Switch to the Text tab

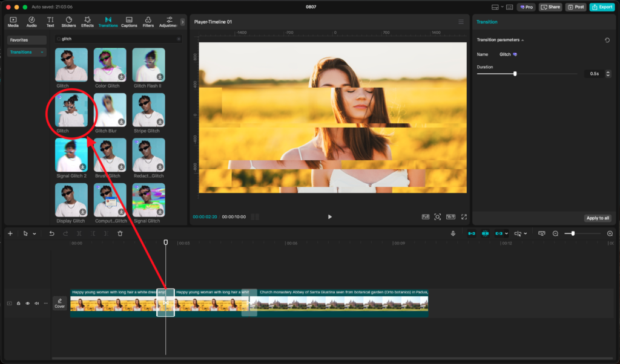point(50,22)
